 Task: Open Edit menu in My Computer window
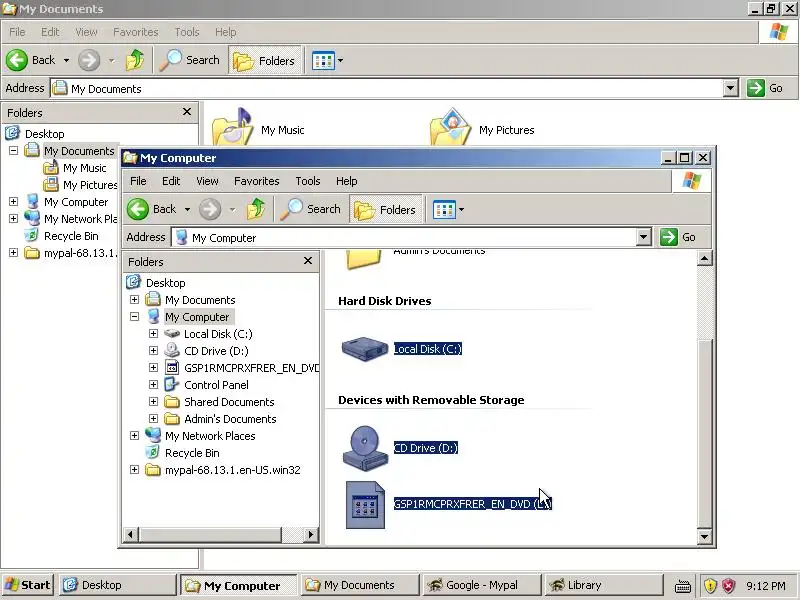coord(171,181)
